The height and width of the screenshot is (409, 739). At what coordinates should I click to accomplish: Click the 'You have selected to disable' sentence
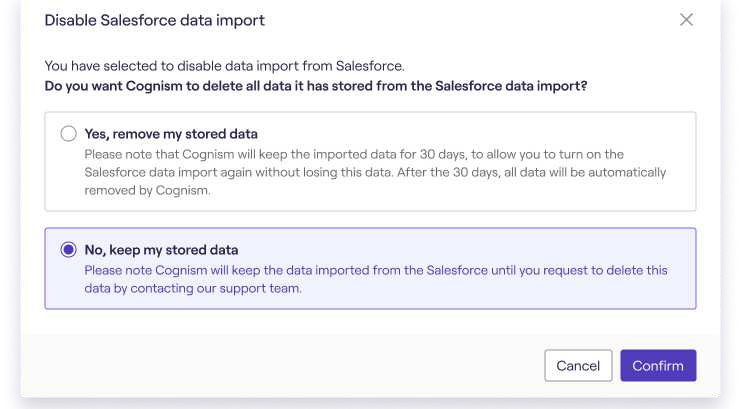[224, 66]
